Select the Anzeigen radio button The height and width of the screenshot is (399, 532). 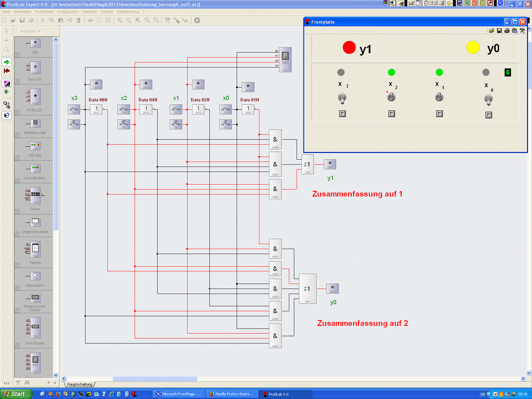[x=17, y=31]
